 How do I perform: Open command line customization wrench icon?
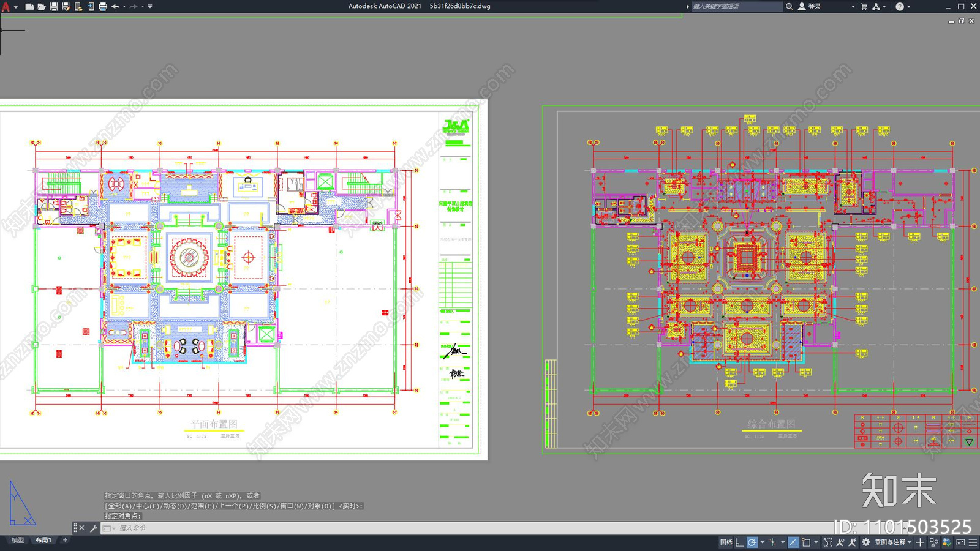(x=94, y=528)
